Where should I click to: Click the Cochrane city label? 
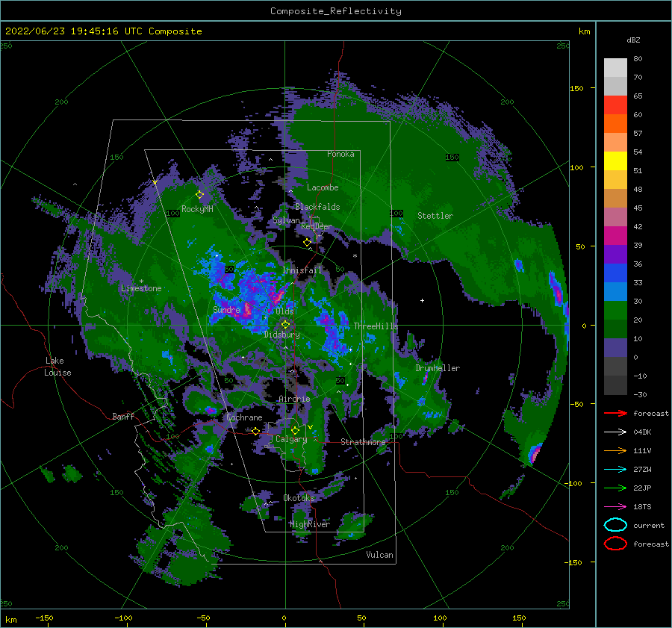pos(244,417)
